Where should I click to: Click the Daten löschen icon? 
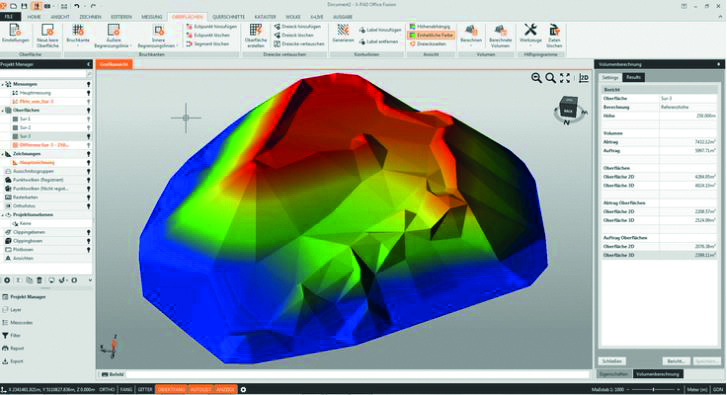coord(554,34)
